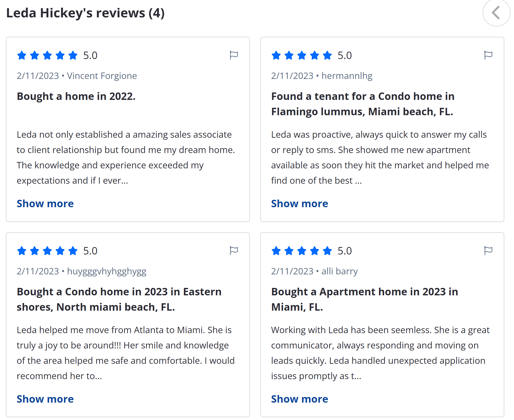Click the reviewer name Vincent Forgione
The height and width of the screenshot is (420, 514).
pyautogui.click(x=102, y=76)
